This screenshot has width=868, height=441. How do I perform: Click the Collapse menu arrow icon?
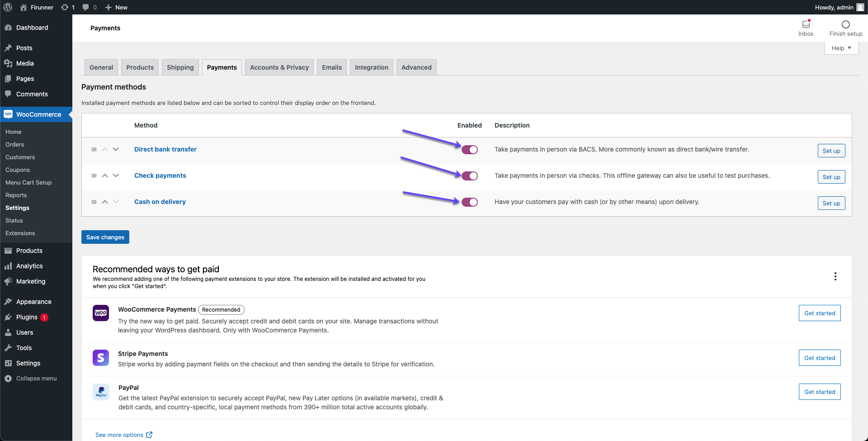coord(8,379)
